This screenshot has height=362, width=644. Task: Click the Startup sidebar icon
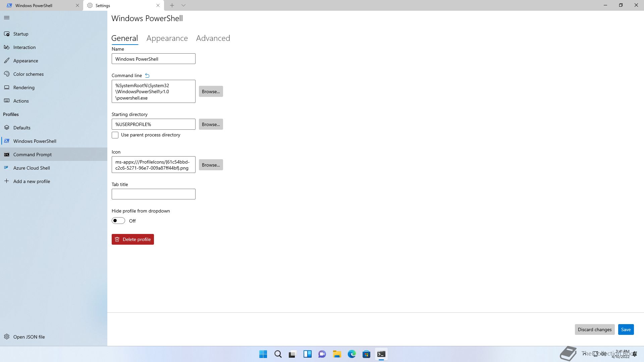tap(7, 34)
